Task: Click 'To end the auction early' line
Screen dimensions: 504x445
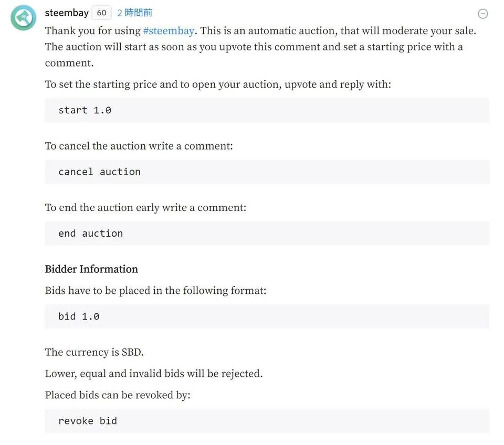Action: pyautogui.click(x=145, y=208)
